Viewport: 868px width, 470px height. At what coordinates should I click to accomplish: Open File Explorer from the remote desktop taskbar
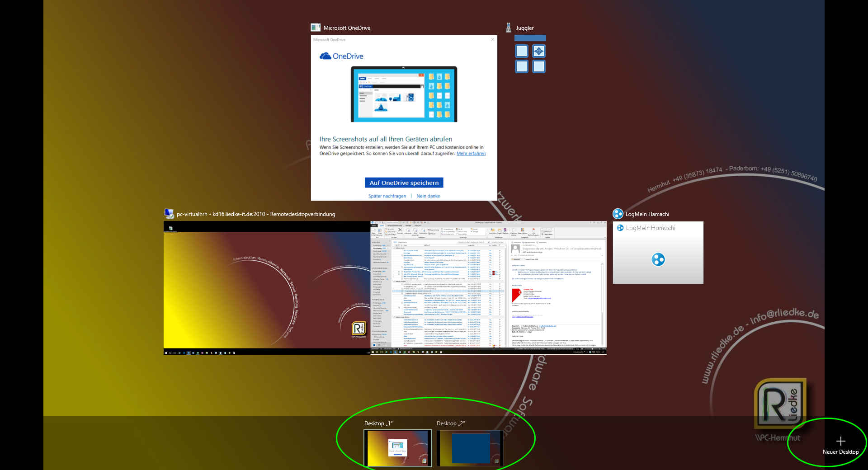[x=207, y=354]
